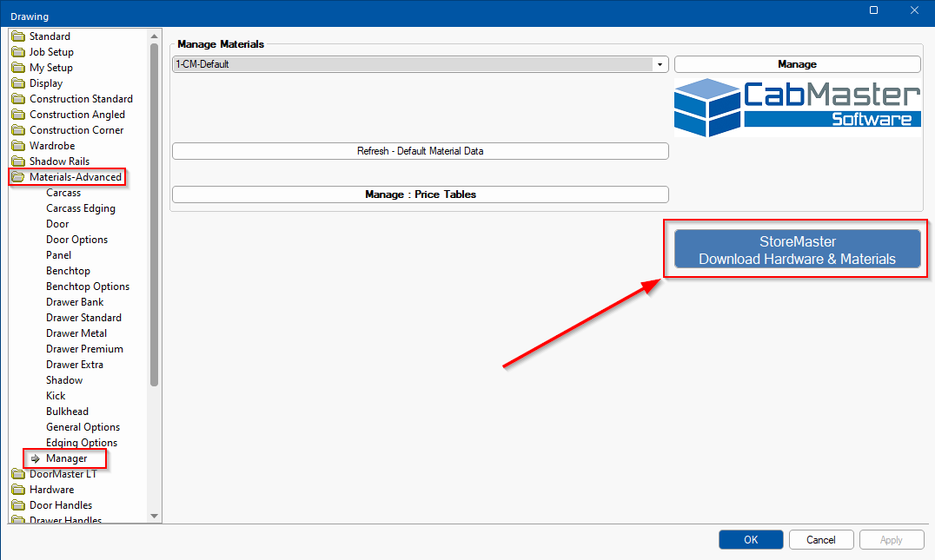Open the Edging Options page
Viewport: 935px width, 560px height.
tap(82, 443)
